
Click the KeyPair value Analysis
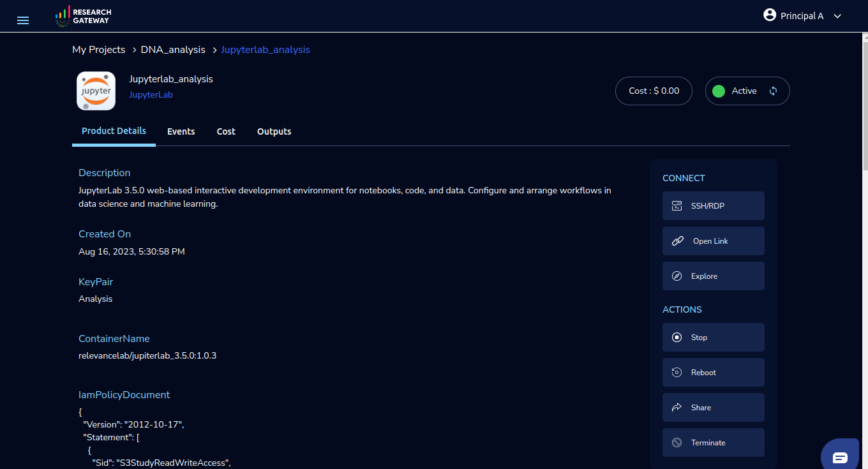pyautogui.click(x=96, y=299)
